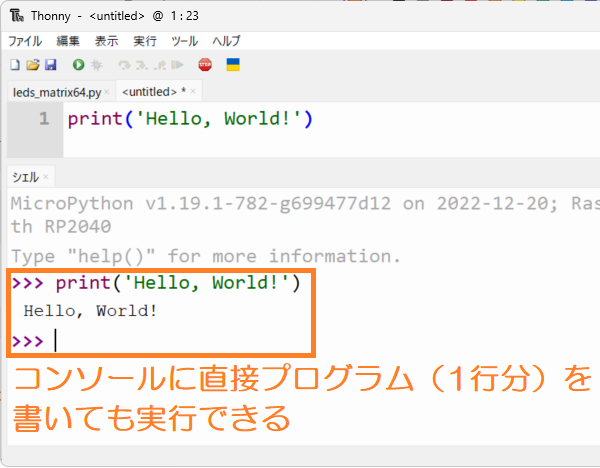The height and width of the screenshot is (468, 600).
Task: Stop the backend with the red STOP icon
Action: pyautogui.click(x=205, y=65)
